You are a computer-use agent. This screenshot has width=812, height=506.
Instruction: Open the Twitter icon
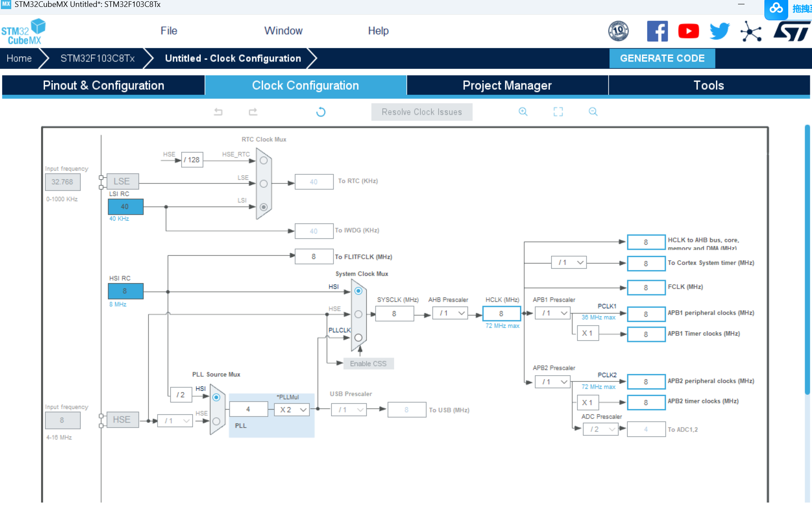click(x=719, y=31)
